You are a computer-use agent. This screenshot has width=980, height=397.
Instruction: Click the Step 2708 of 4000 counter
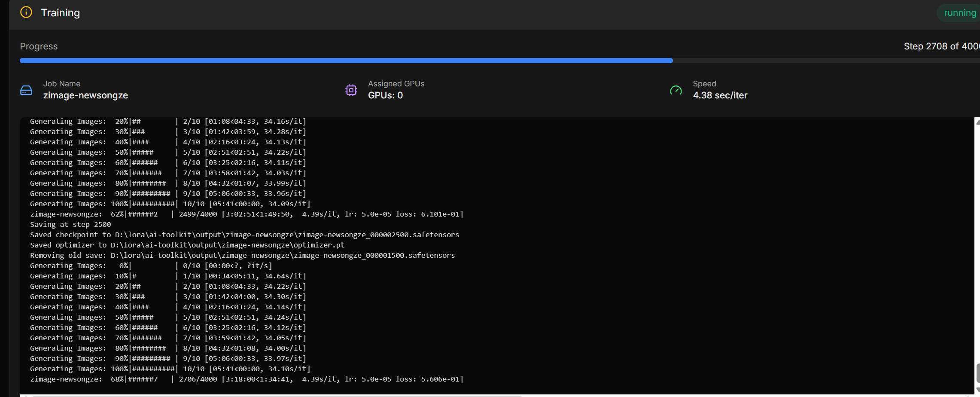(940, 46)
